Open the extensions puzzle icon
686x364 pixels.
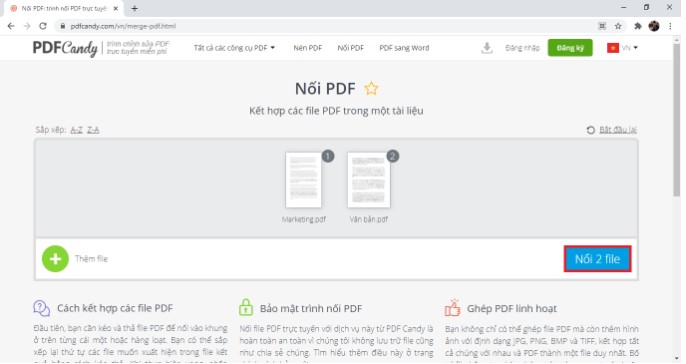(638, 26)
